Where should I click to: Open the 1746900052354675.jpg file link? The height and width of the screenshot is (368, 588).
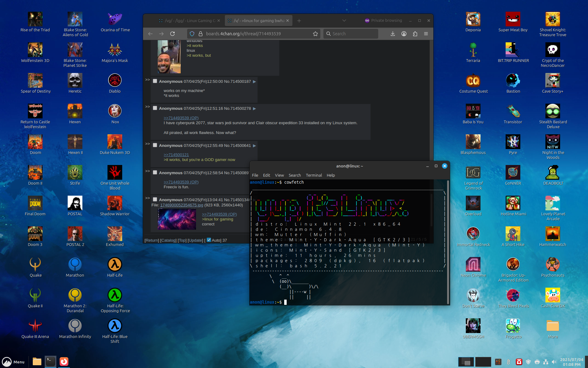click(x=182, y=205)
